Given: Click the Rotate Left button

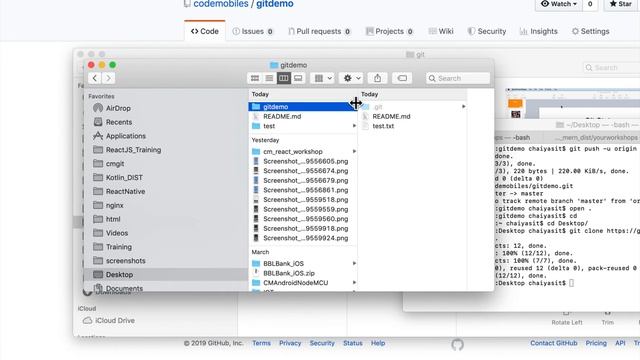Looking at the screenshot, I should coord(567,318).
